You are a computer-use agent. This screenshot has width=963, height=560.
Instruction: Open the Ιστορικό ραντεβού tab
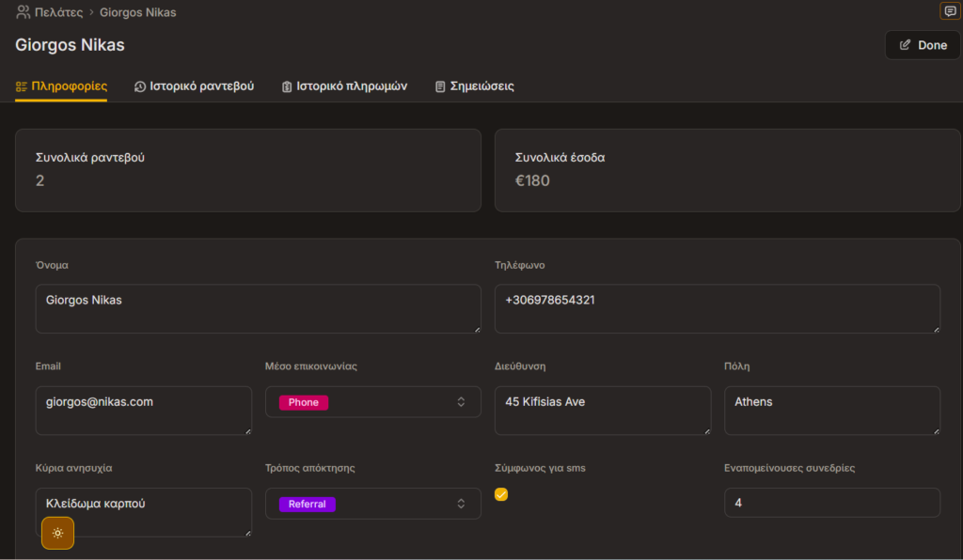coord(195,86)
